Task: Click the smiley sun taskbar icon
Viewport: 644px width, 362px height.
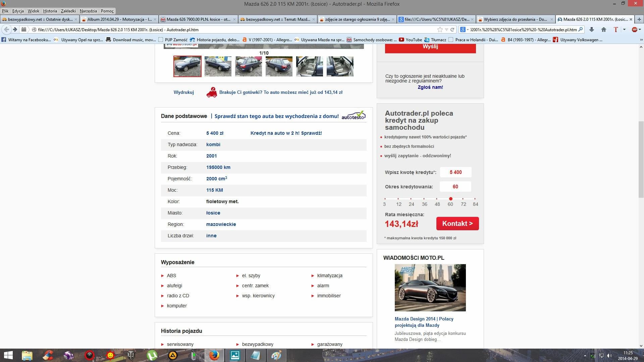Action: [x=110, y=355]
